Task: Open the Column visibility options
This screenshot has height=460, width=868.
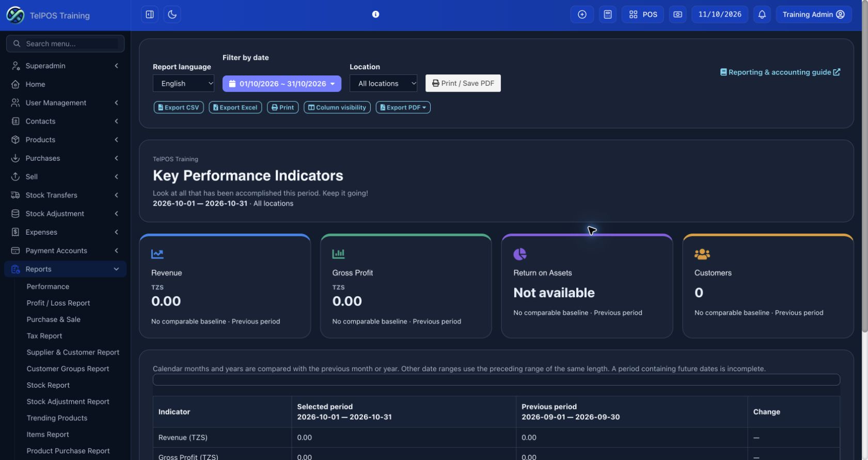Action: [x=337, y=108]
